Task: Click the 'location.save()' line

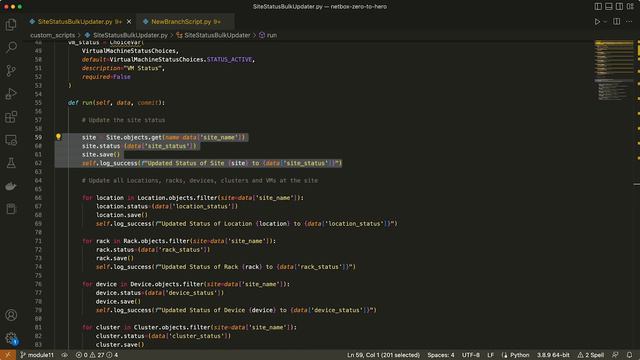Action: [122, 215]
